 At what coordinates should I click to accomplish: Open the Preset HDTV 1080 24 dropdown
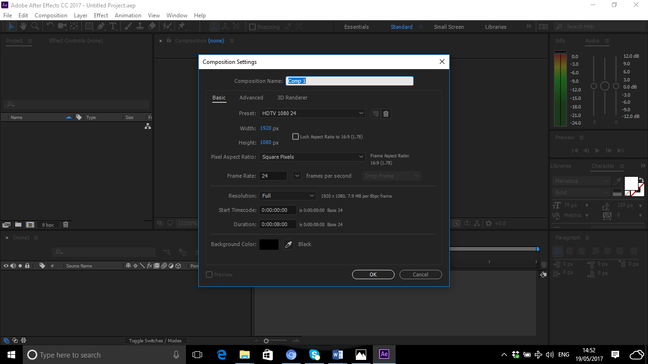tap(312, 113)
